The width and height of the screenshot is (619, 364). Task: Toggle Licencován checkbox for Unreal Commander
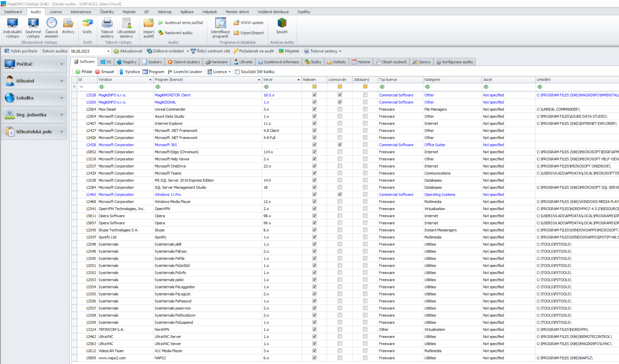(340, 109)
